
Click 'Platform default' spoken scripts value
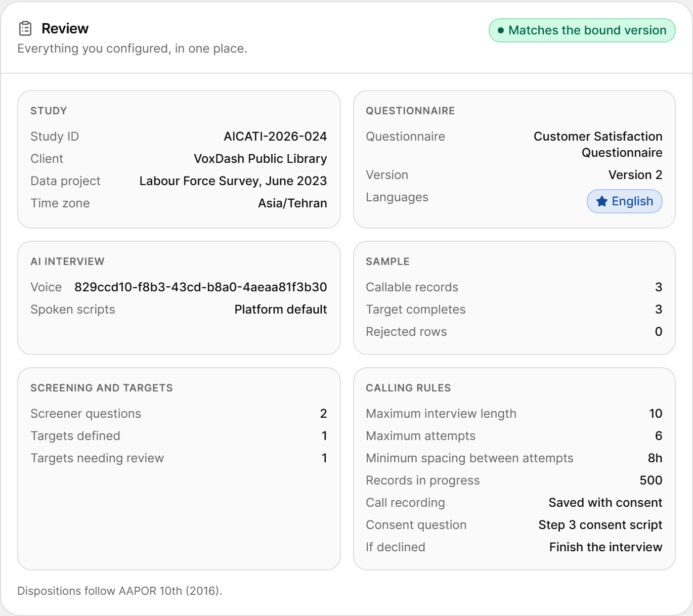click(281, 310)
